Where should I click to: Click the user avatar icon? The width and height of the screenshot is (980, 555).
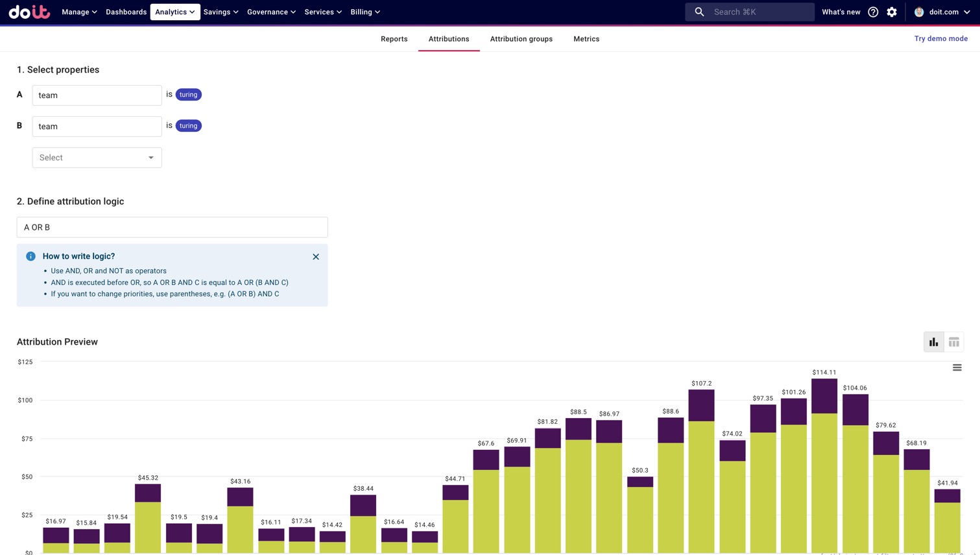coord(919,12)
